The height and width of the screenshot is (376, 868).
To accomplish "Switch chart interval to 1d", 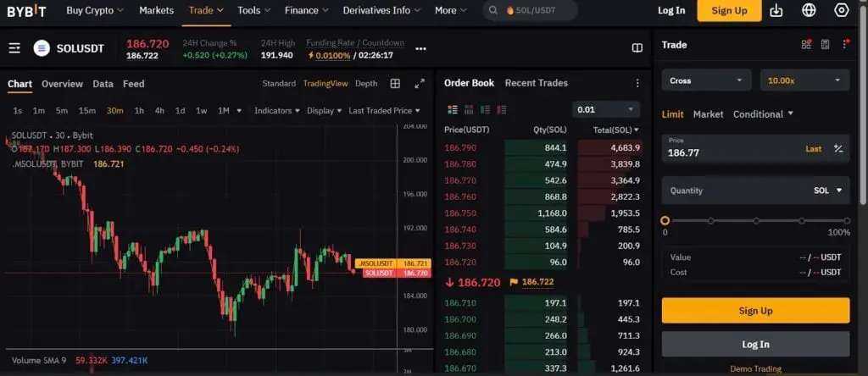I will [x=180, y=111].
